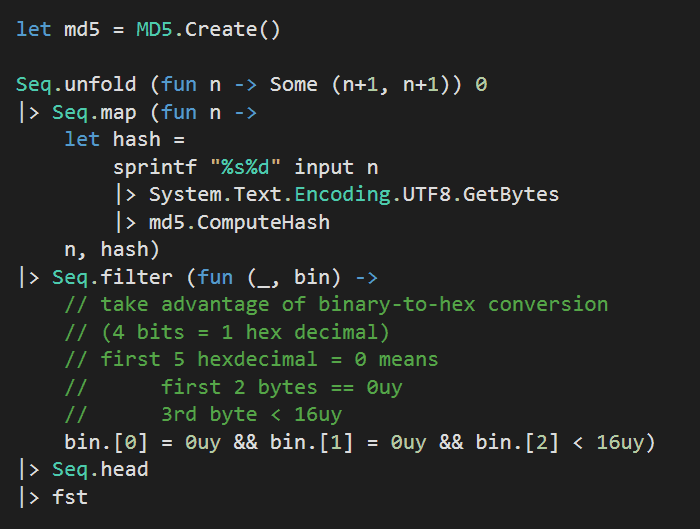Click the word input after format string
Screen dimensions: 700x529
[x=324, y=167]
